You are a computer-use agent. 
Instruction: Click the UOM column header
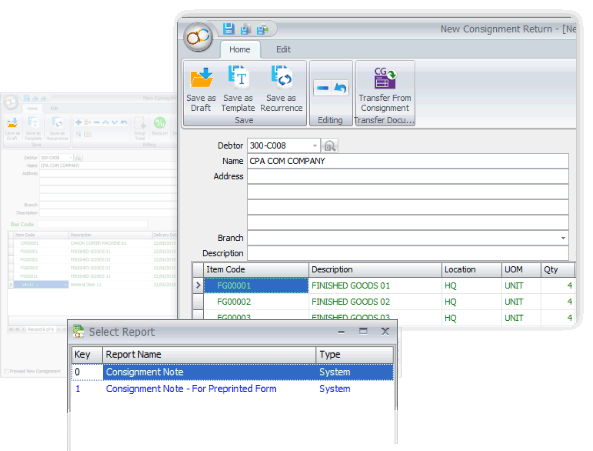pos(521,270)
